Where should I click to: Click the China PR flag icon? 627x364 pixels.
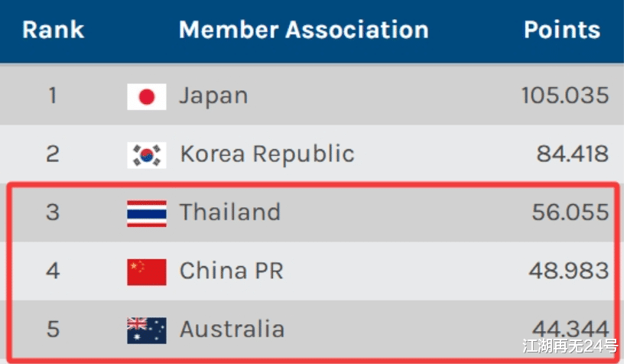point(146,271)
